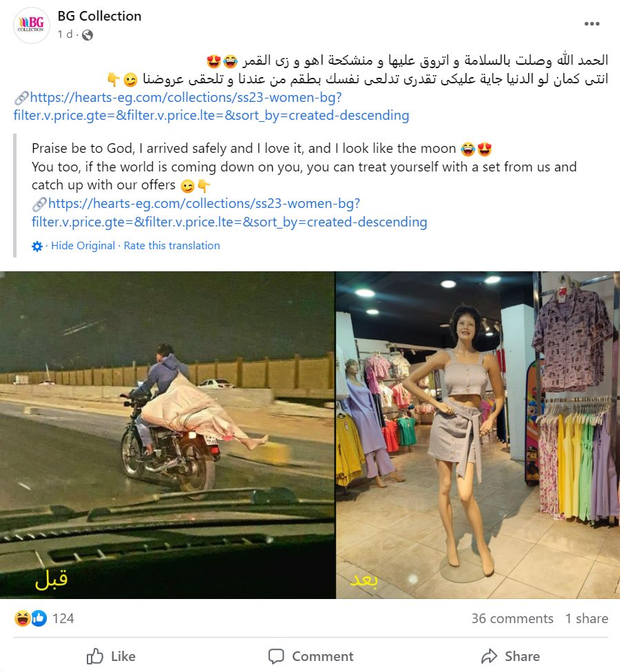Click the 1 share count
Viewport: 620px width, 672px height.
(x=586, y=618)
